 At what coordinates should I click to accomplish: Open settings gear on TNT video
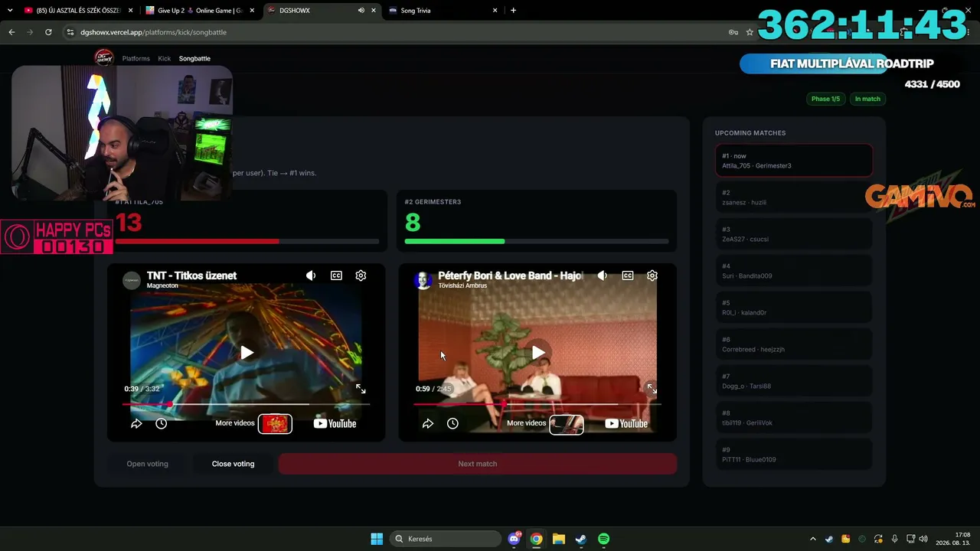361,275
